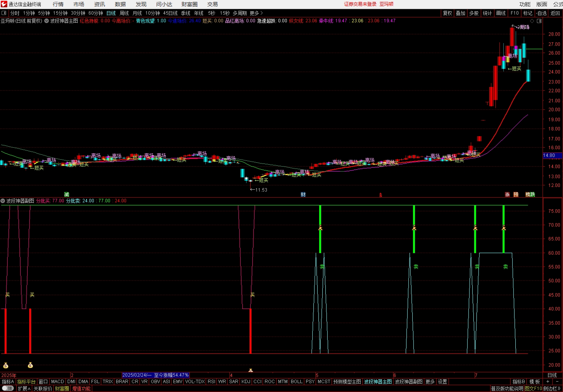The image size is (563, 392).
Task: Open the 资讯 menu
Action: point(100,4)
